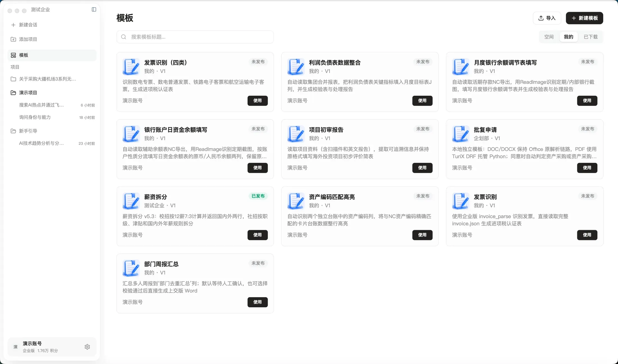
Task: Open conversation 询问身份与能力
Action: click(52, 117)
